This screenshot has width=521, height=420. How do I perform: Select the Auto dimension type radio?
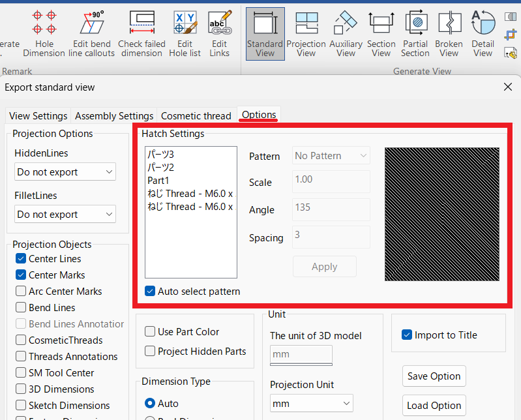150,403
